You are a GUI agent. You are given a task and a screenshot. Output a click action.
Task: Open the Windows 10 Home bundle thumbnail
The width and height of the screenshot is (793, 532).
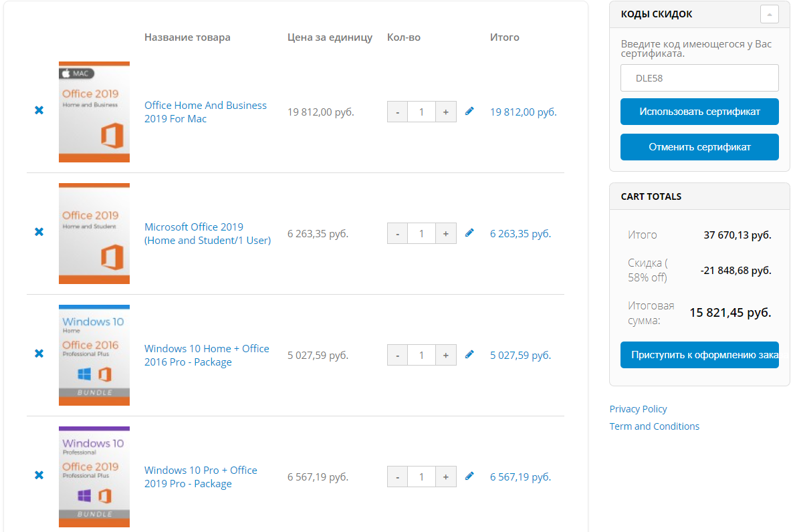[94, 356]
